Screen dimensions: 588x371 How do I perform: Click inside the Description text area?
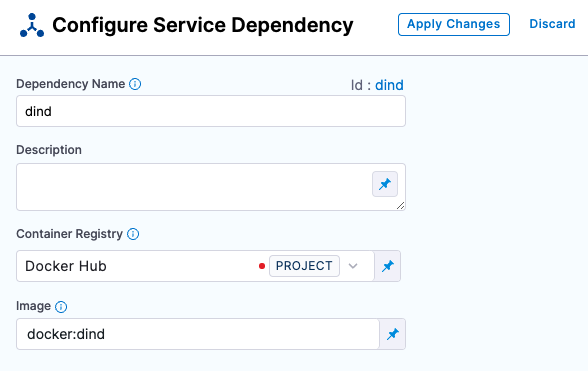tap(194, 187)
